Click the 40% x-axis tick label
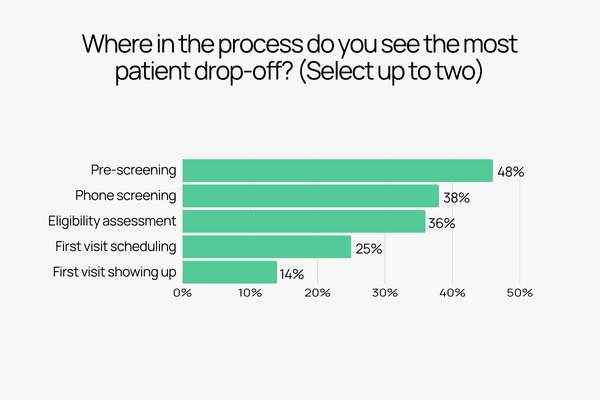600x400 pixels. (x=452, y=293)
